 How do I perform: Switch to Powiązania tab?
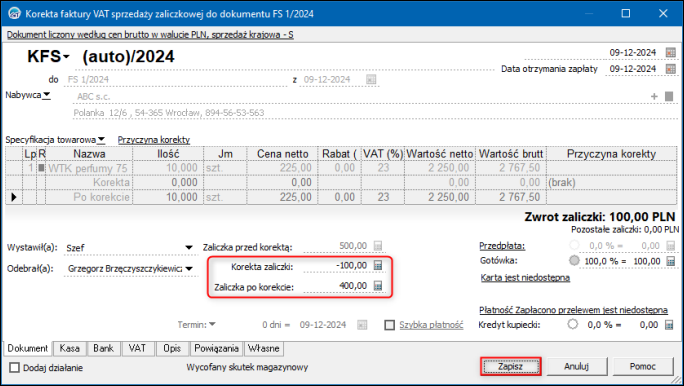pyautogui.click(x=216, y=348)
